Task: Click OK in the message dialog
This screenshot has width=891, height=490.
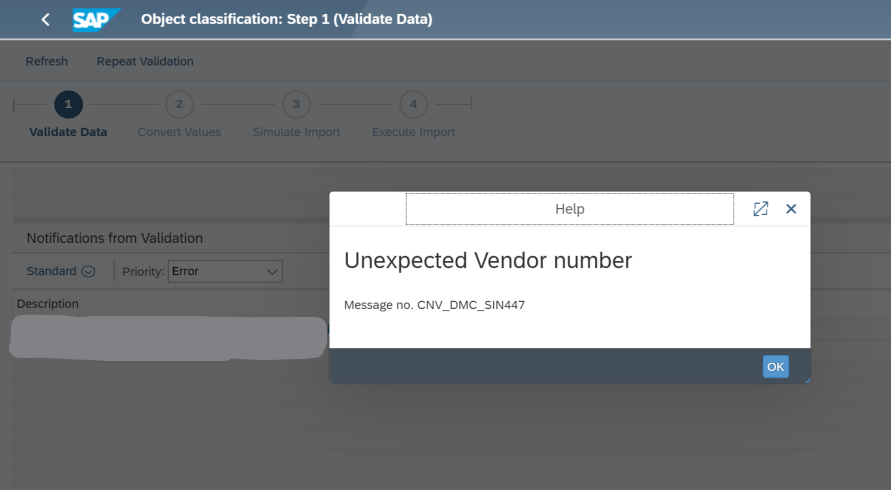Action: [x=775, y=367]
